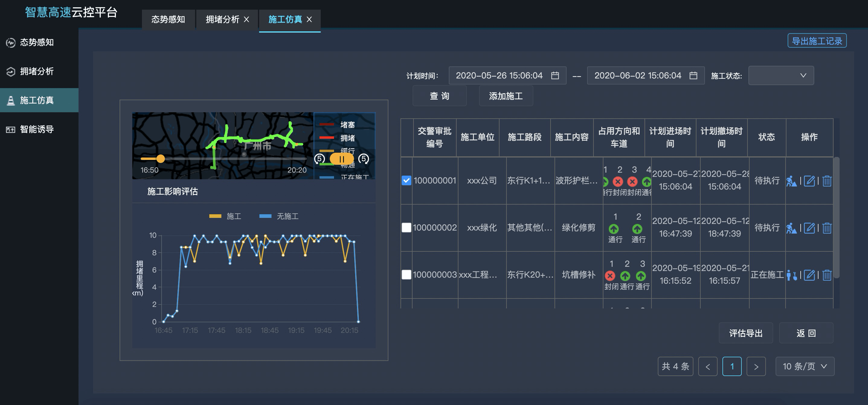Switch to the 态势感知 tab
Image resolution: width=868 pixels, height=405 pixels.
point(168,20)
